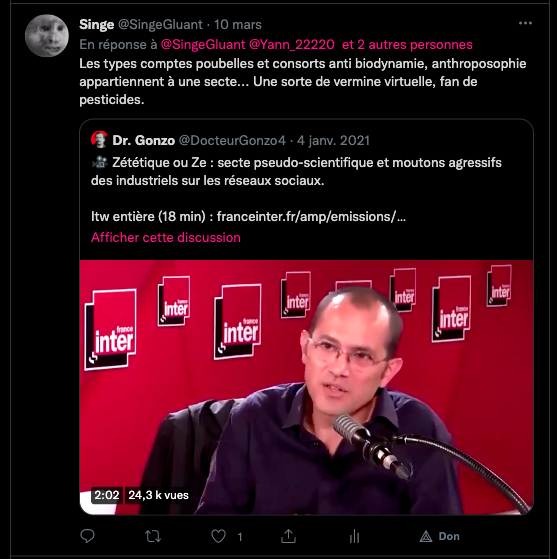The image size is (557, 559).
Task: Open the share upload icon
Action: (x=288, y=536)
